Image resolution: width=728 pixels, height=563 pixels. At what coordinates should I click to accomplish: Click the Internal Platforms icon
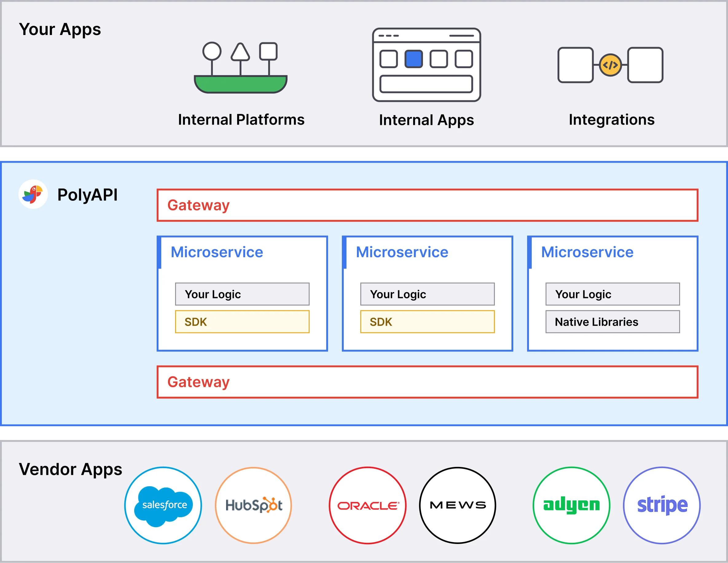240,68
